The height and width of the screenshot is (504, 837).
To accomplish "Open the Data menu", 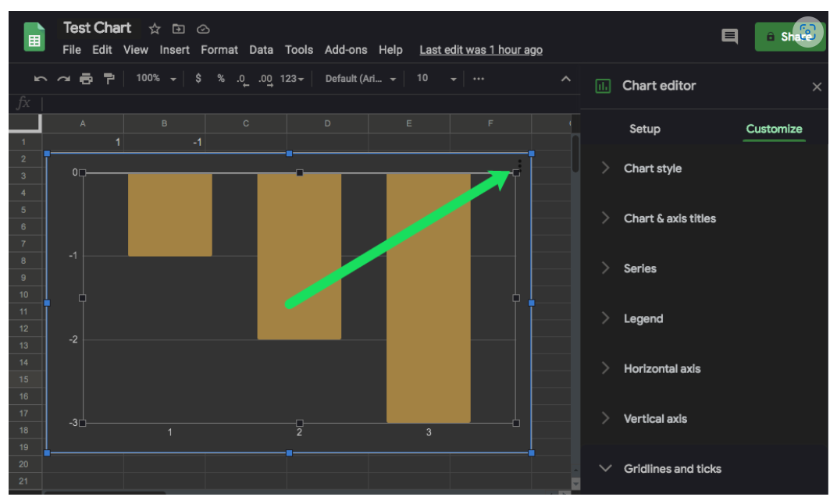I will (x=261, y=50).
